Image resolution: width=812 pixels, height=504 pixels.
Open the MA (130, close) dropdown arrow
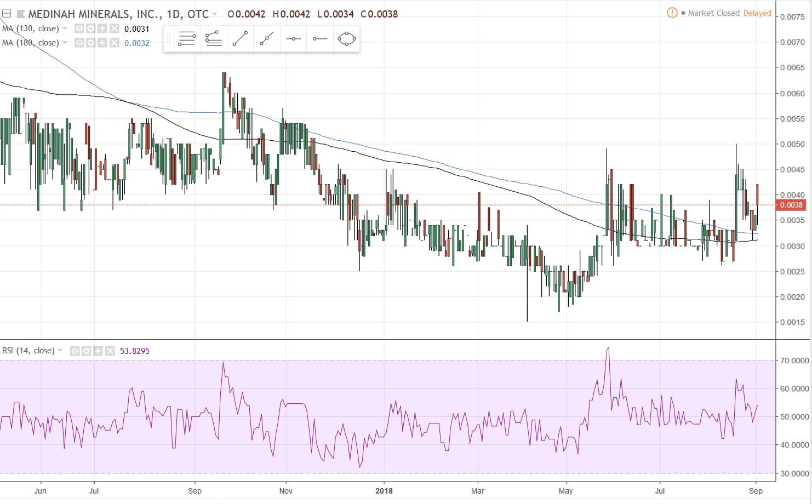[x=65, y=28]
